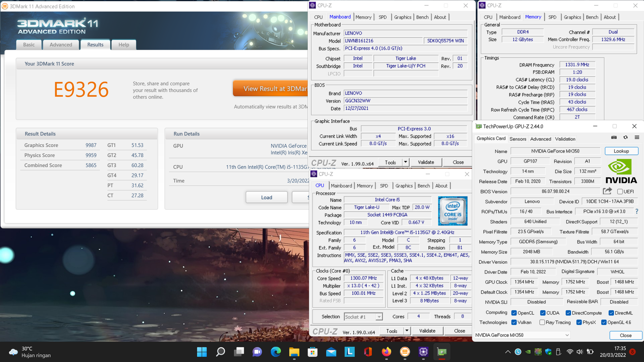Click the NVIDIA tray icon
Screen dimensions: 644x362
point(528,352)
